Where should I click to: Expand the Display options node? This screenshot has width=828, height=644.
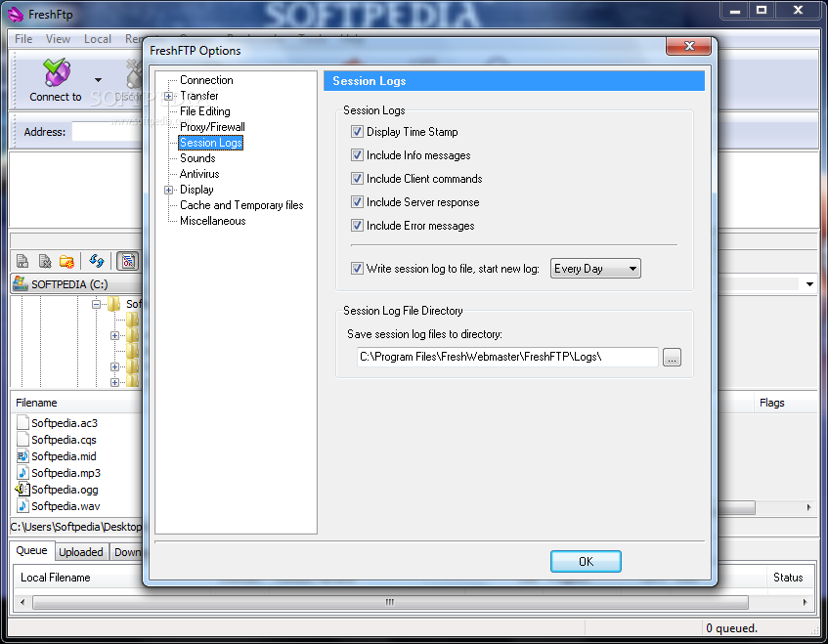tap(168, 190)
